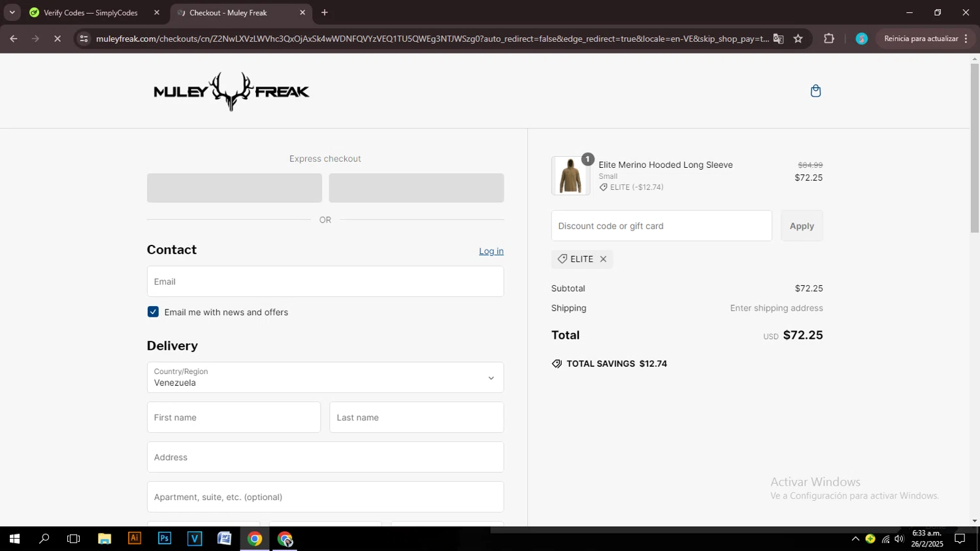Open Task View on the taskbar

tap(74, 539)
